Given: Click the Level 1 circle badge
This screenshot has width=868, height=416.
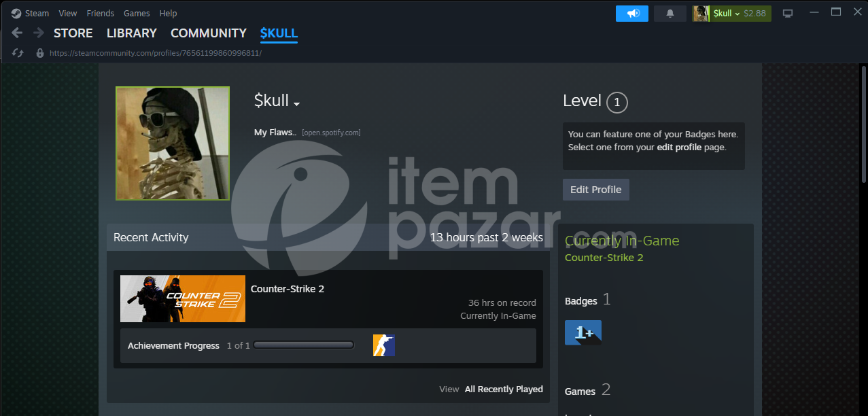Looking at the screenshot, I should pos(617,103).
